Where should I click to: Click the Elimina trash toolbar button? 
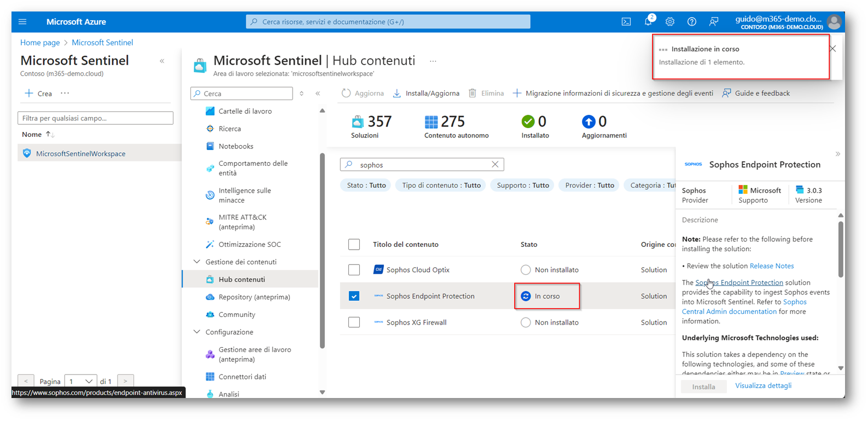click(486, 93)
